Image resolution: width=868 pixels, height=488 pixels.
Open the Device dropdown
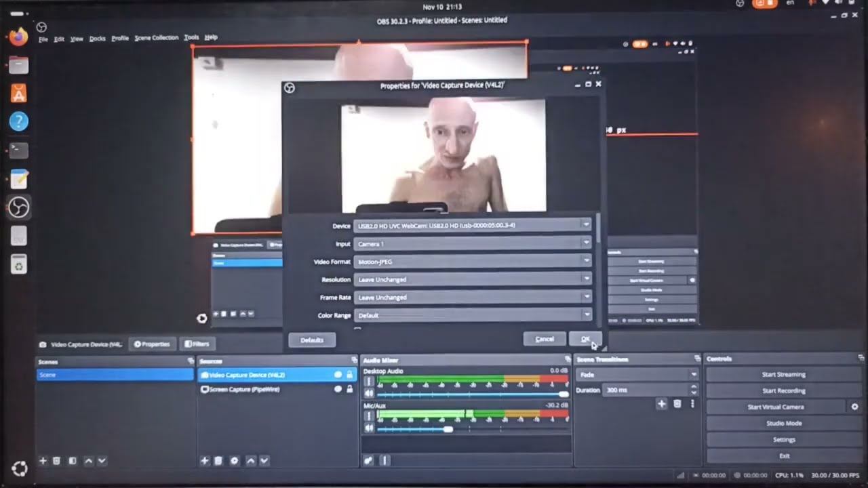pyautogui.click(x=473, y=225)
